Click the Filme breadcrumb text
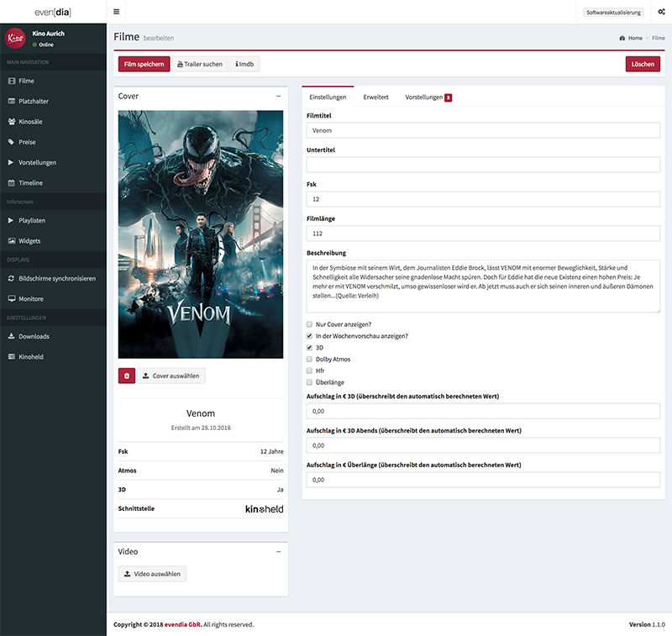 659,38
